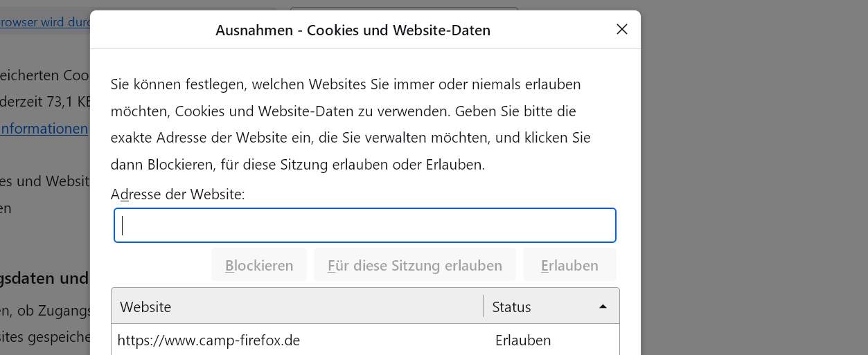Choose Für diese Sitzung erlauben
This screenshot has width=868, height=355.
[414, 265]
